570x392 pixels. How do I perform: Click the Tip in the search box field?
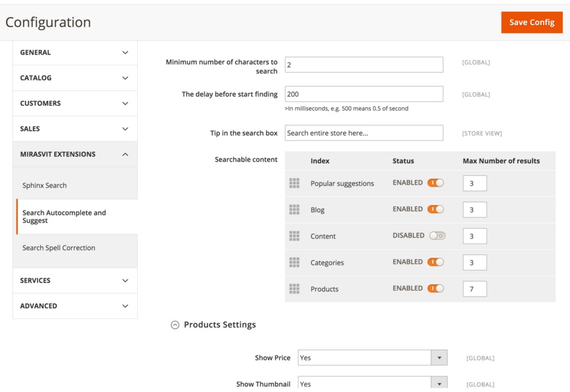[x=364, y=133]
